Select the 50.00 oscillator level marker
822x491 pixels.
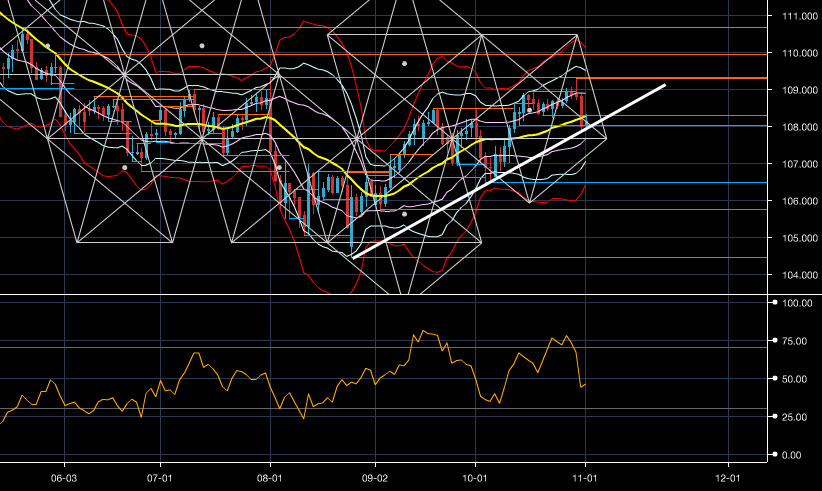795,379
